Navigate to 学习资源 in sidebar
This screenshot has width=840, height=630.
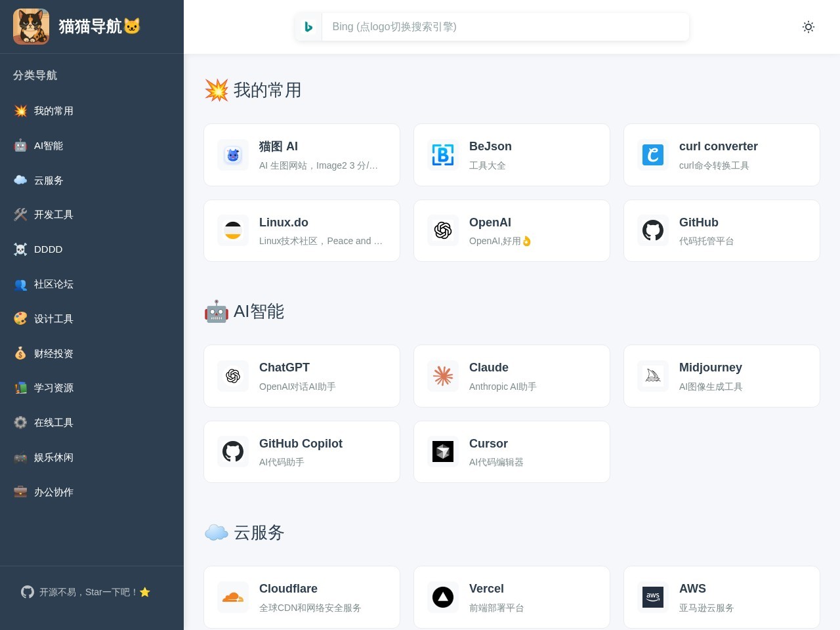(92, 388)
